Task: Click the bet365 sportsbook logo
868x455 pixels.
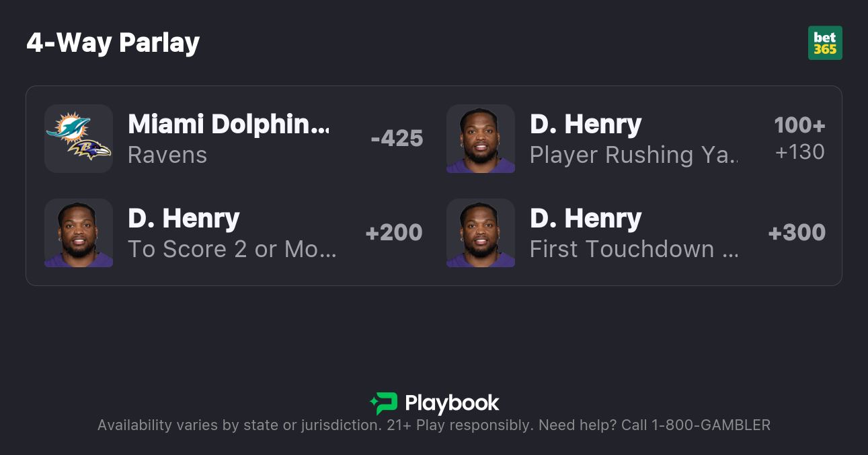Action: (x=825, y=43)
